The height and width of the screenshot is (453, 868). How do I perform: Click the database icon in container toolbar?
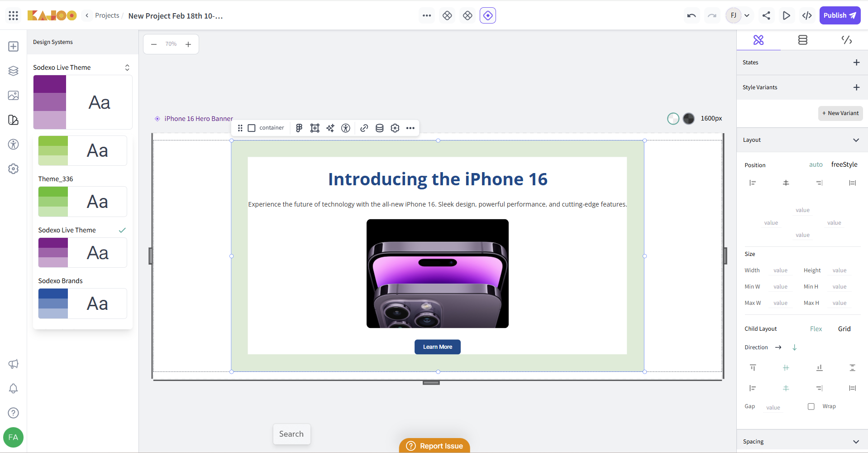tap(380, 128)
